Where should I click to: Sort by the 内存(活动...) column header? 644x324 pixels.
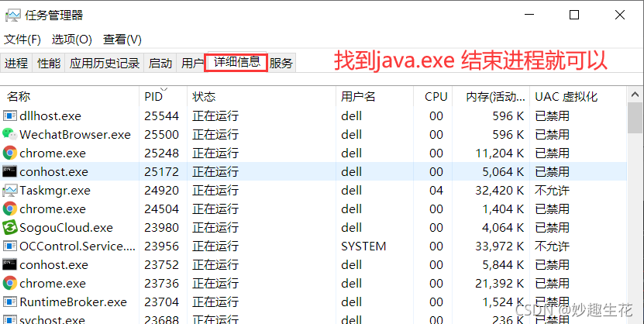tap(491, 96)
